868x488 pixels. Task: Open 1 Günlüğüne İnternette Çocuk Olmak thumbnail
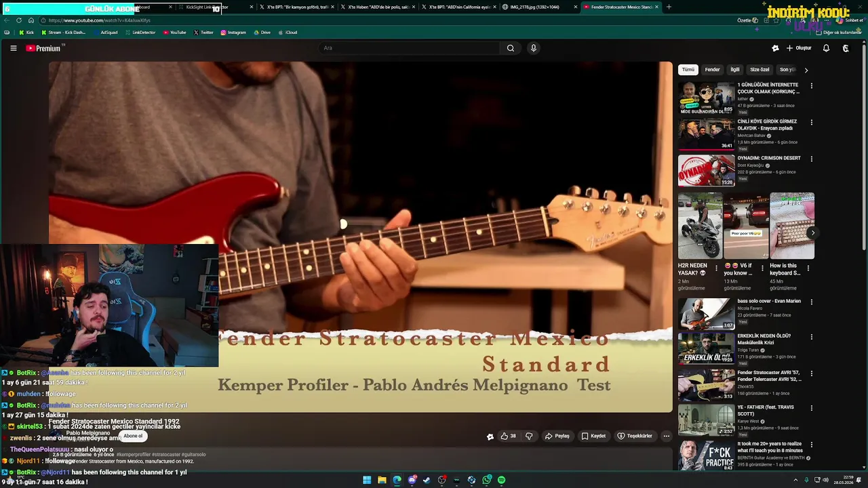(706, 98)
